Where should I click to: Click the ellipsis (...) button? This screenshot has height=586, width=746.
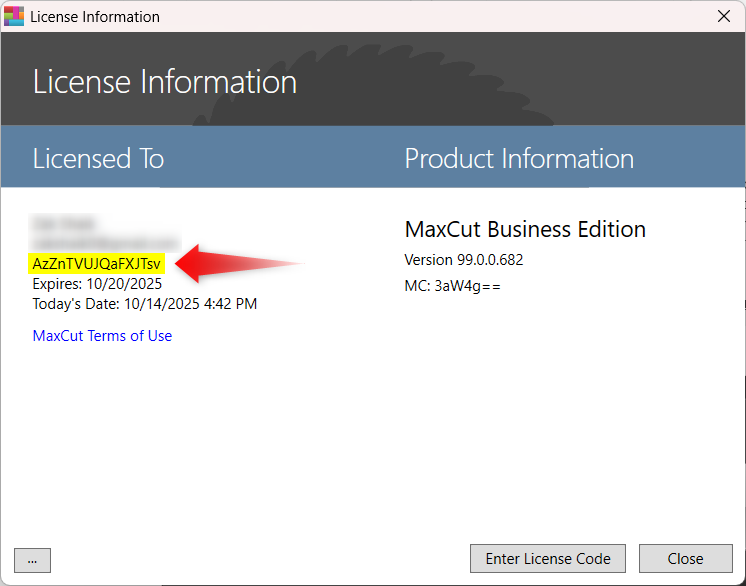(x=32, y=560)
